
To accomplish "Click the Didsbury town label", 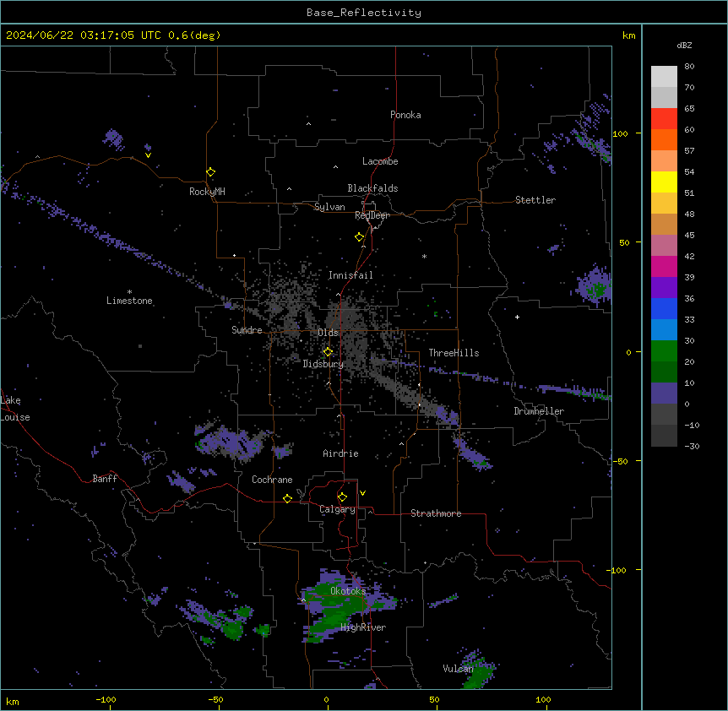I will click(x=323, y=364).
